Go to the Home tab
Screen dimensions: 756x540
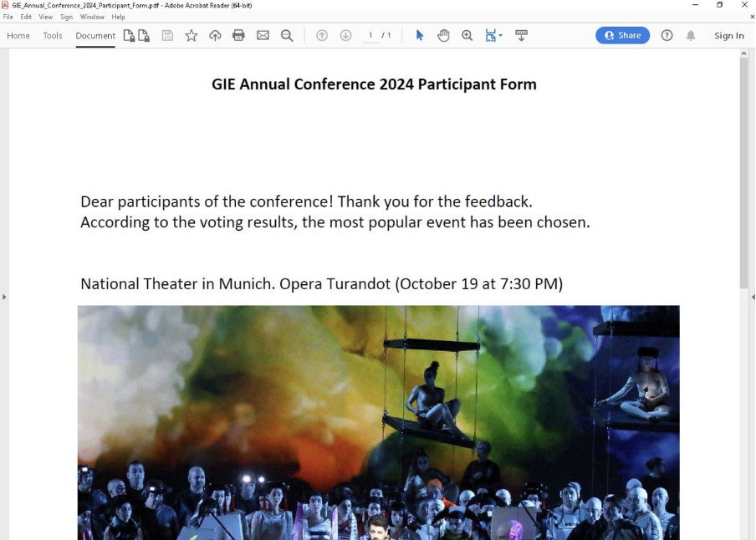(x=18, y=35)
